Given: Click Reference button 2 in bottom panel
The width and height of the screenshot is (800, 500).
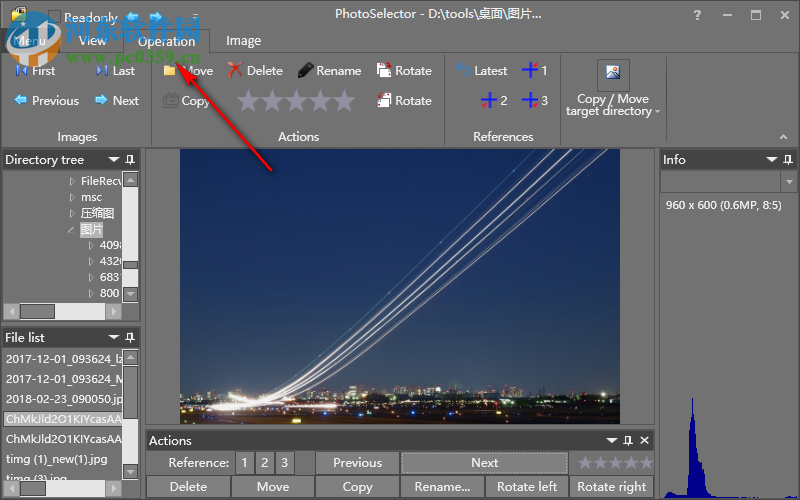Looking at the screenshot, I should point(264,463).
